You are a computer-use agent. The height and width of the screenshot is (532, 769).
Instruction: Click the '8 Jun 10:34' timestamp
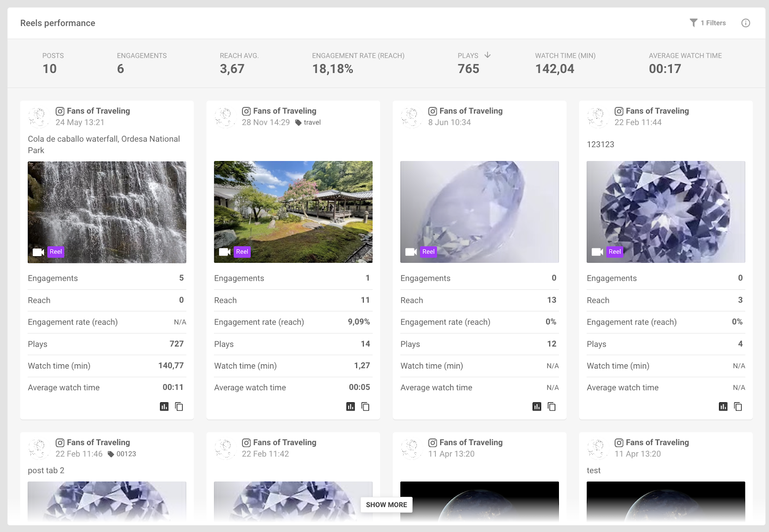point(449,123)
